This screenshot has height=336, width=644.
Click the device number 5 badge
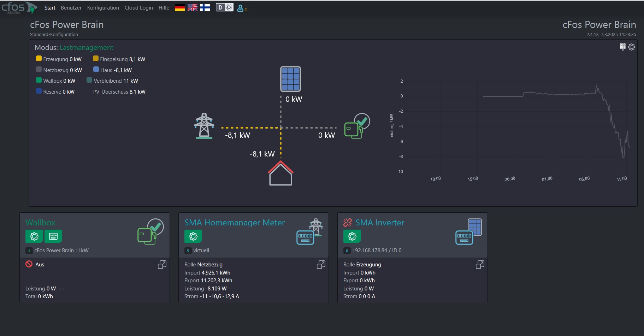click(188, 251)
